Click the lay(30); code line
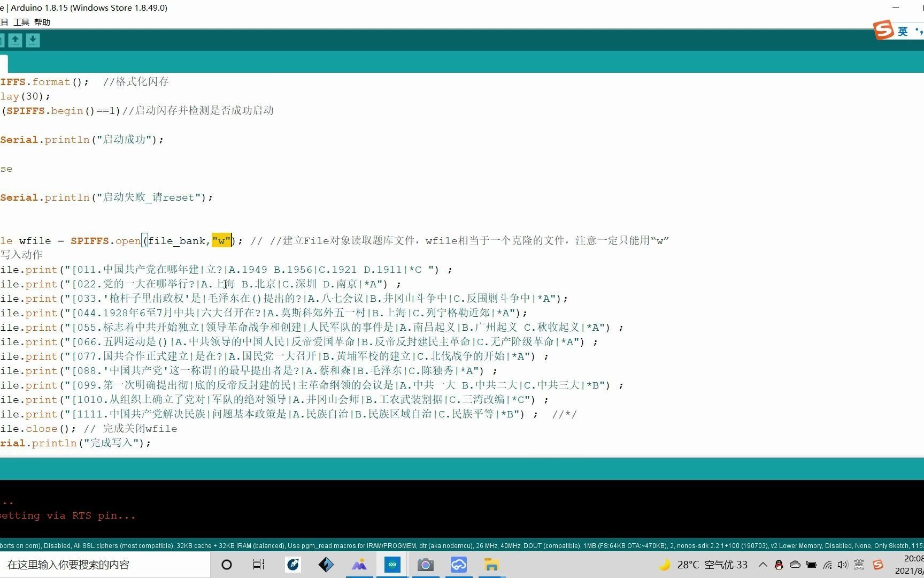The image size is (924, 578). [x=25, y=96]
